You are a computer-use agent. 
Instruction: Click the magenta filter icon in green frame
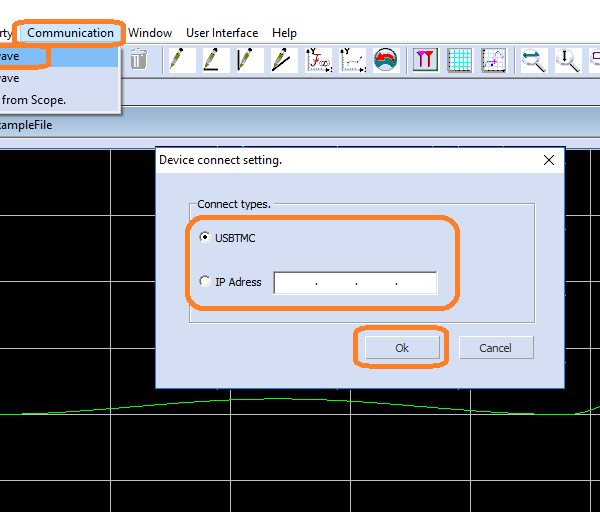click(x=426, y=60)
